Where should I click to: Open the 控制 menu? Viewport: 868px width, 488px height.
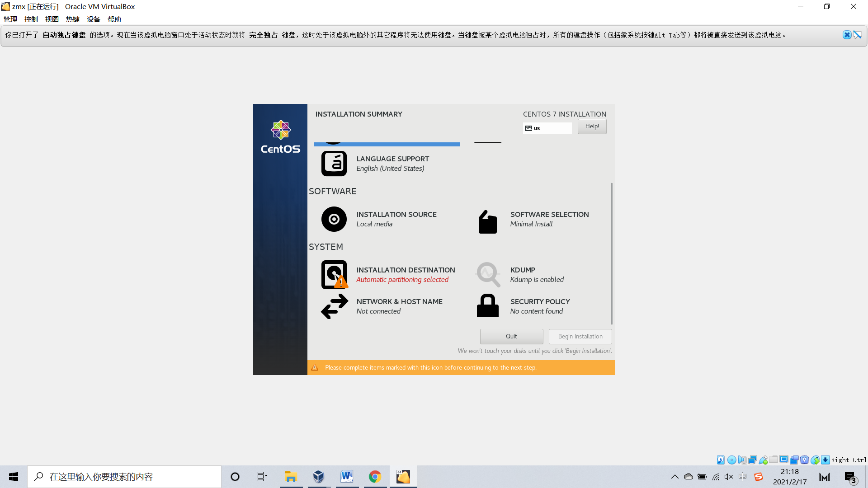click(x=31, y=19)
